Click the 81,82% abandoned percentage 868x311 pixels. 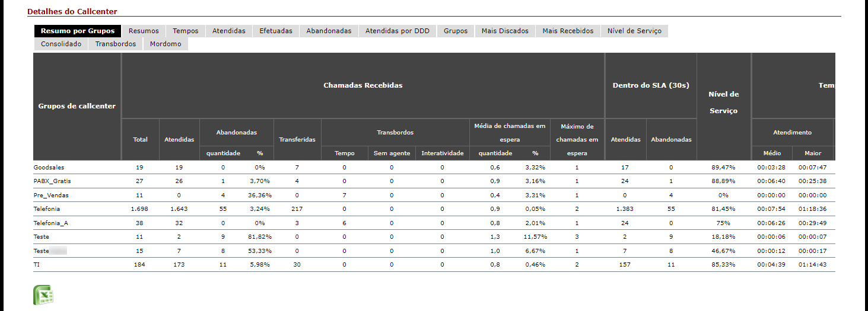tap(260, 236)
